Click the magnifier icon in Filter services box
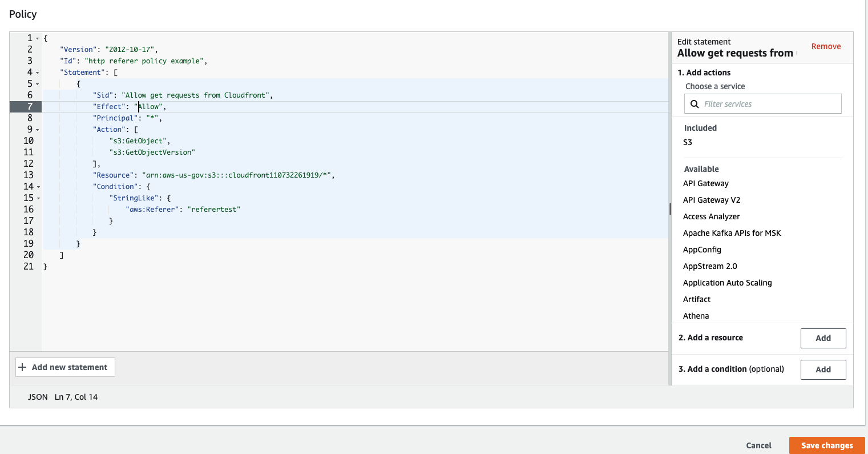 click(695, 103)
